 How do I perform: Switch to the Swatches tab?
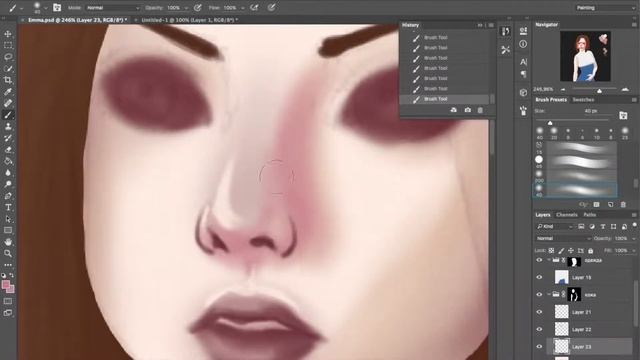[583, 100]
